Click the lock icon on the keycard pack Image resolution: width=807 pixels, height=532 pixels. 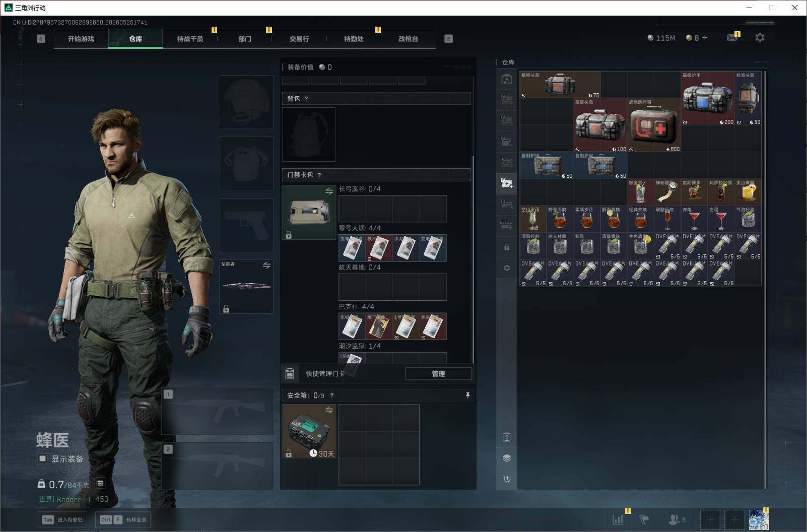click(289, 235)
